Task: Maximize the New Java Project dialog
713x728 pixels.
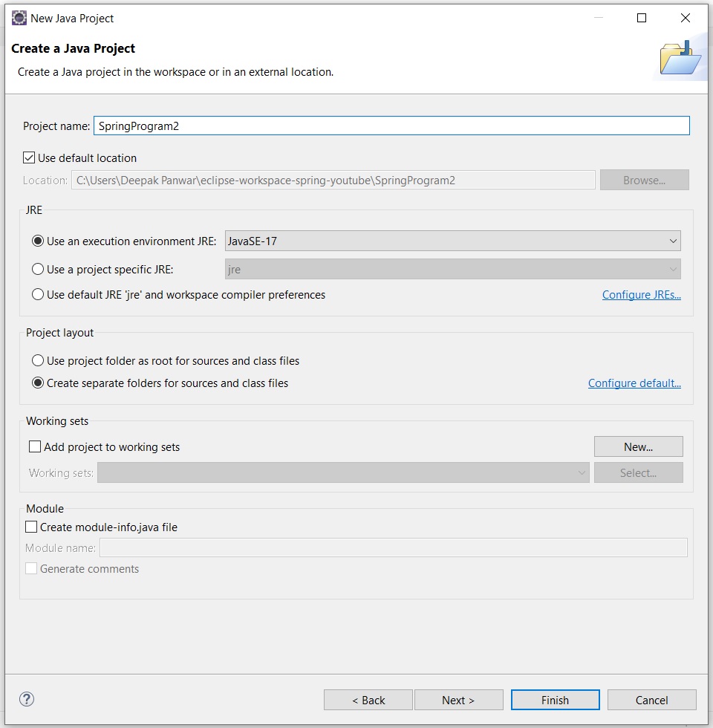Action: (x=642, y=18)
